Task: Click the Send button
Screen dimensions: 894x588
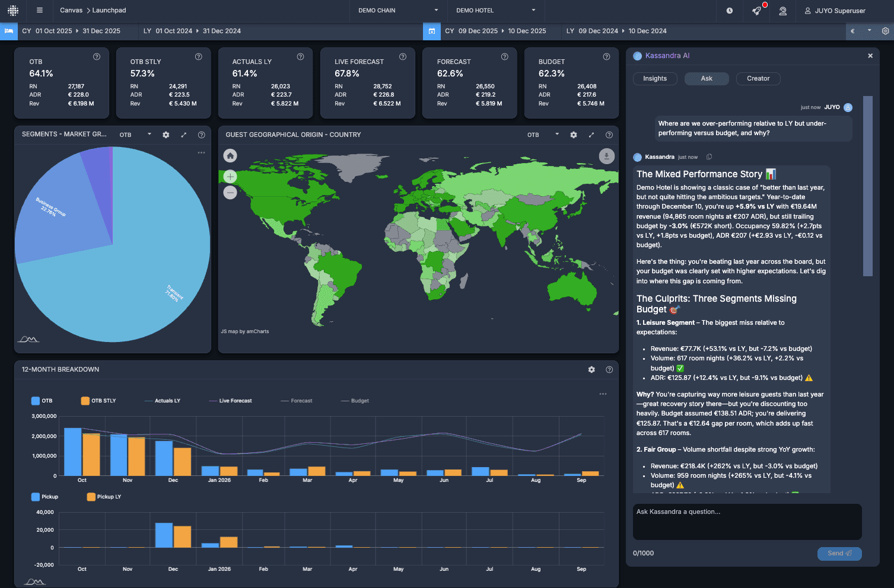Action: (x=839, y=554)
